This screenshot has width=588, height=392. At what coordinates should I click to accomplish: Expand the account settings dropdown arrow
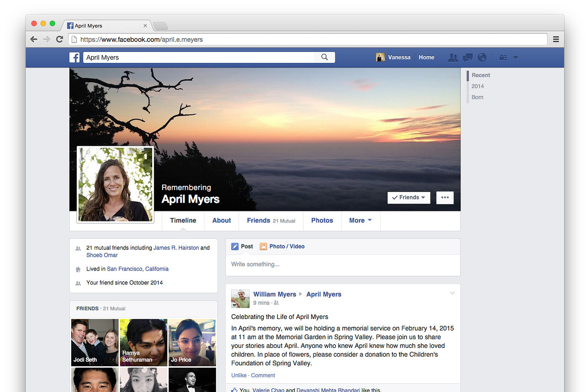pyautogui.click(x=515, y=58)
